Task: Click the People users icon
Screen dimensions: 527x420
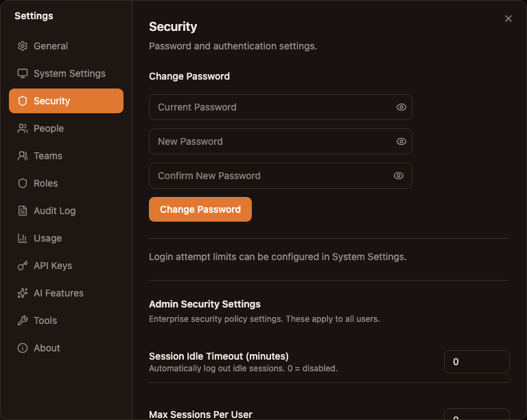Action: pos(23,128)
